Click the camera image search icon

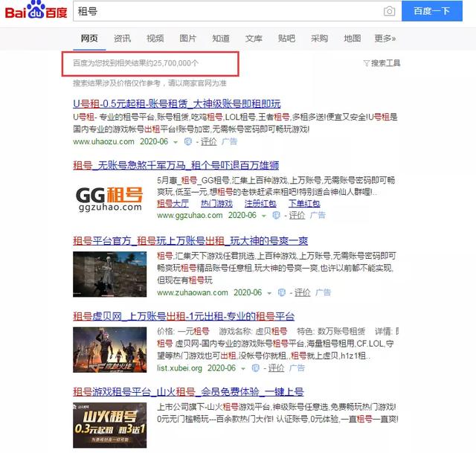(x=389, y=11)
